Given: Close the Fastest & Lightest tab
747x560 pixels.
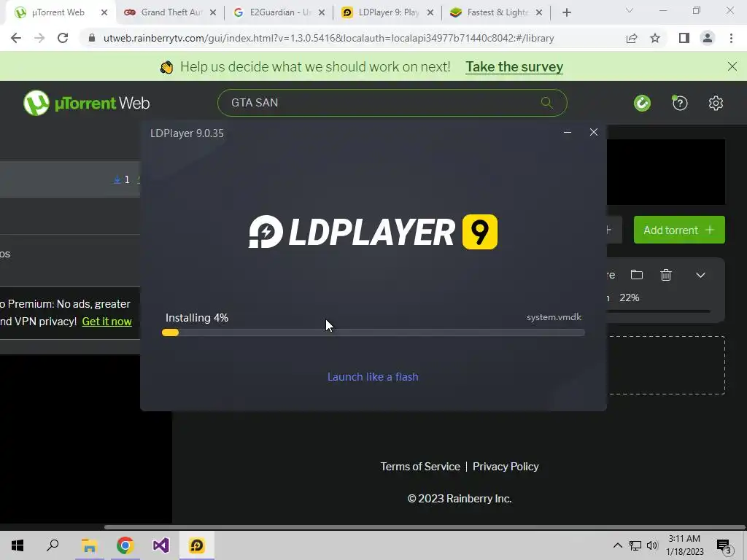Looking at the screenshot, I should (539, 13).
